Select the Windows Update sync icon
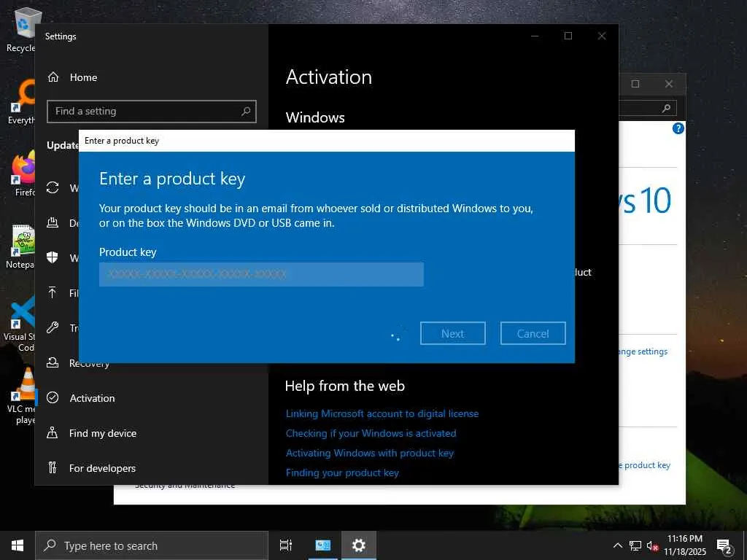The height and width of the screenshot is (560, 747). click(53, 187)
